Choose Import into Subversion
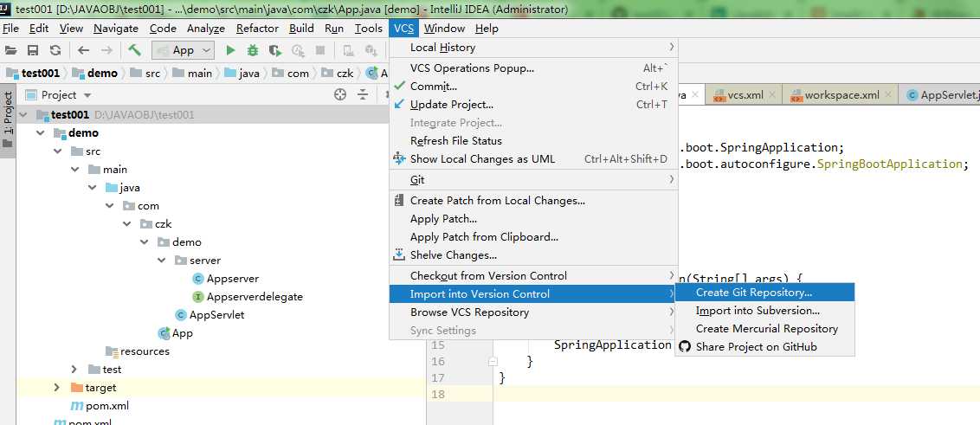Screen dimensions: 980x425 765,311
